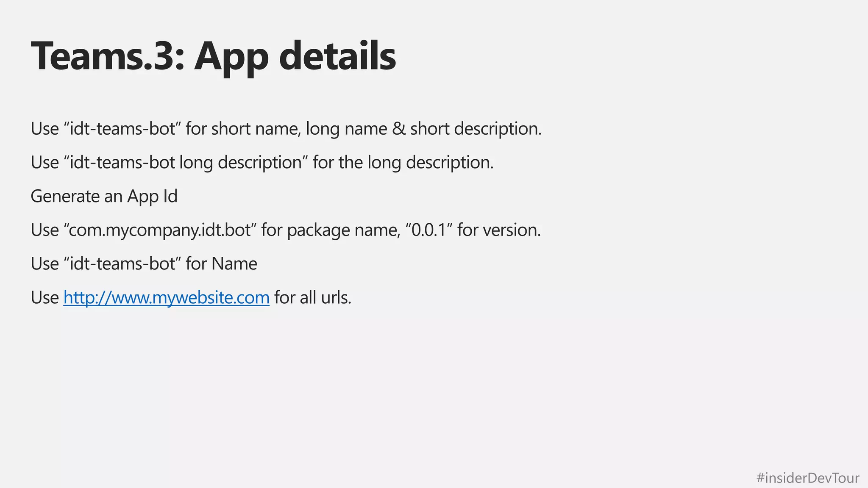Click the #insiderDevTour hashtag text
Viewport: 868px width, 488px height.
tap(807, 478)
